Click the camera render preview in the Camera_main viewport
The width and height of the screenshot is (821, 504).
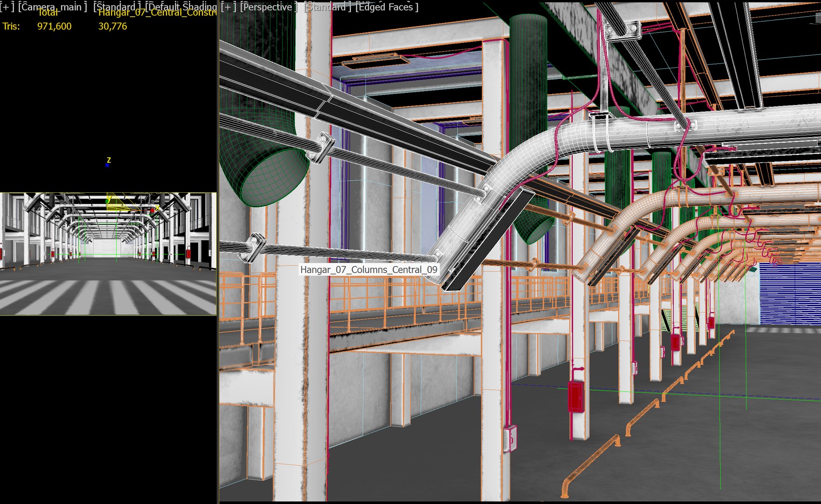click(108, 254)
